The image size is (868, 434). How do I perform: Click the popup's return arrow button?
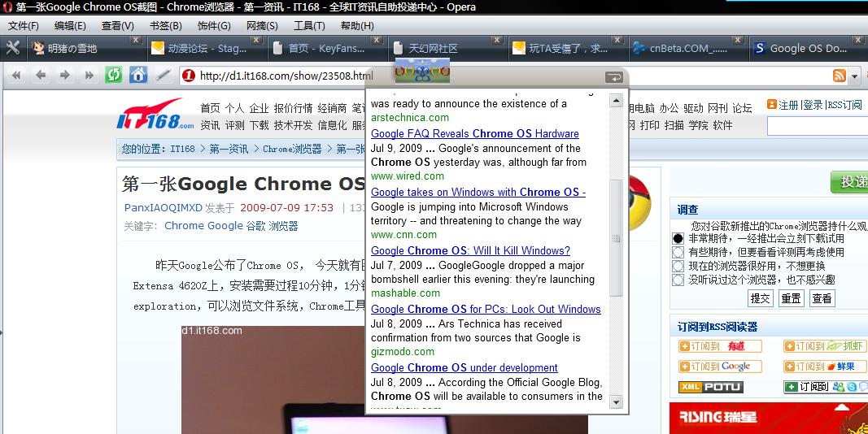pos(614,77)
